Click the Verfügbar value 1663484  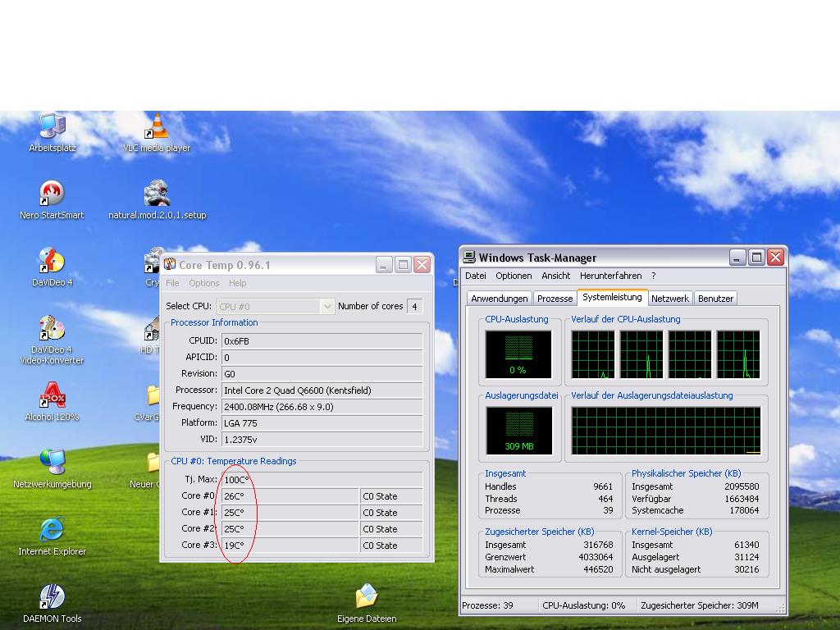[742, 498]
